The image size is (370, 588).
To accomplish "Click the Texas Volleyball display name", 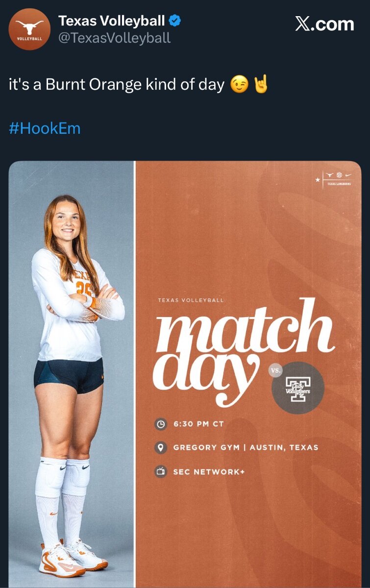I will [112, 21].
